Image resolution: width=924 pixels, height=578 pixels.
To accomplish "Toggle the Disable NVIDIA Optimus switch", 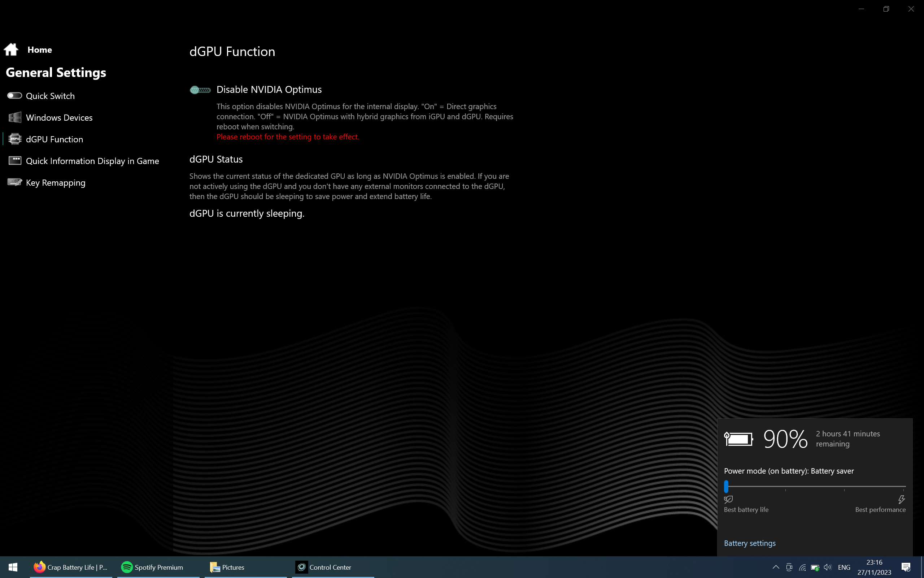I will (200, 90).
